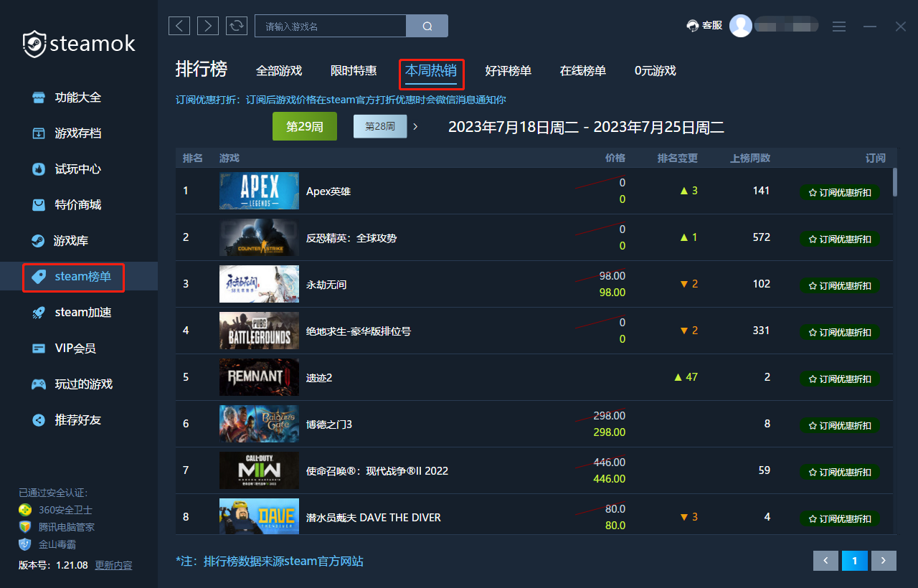This screenshot has height=588, width=918.
Task: Select steam榜单 in sidebar
Action: pyautogui.click(x=79, y=277)
